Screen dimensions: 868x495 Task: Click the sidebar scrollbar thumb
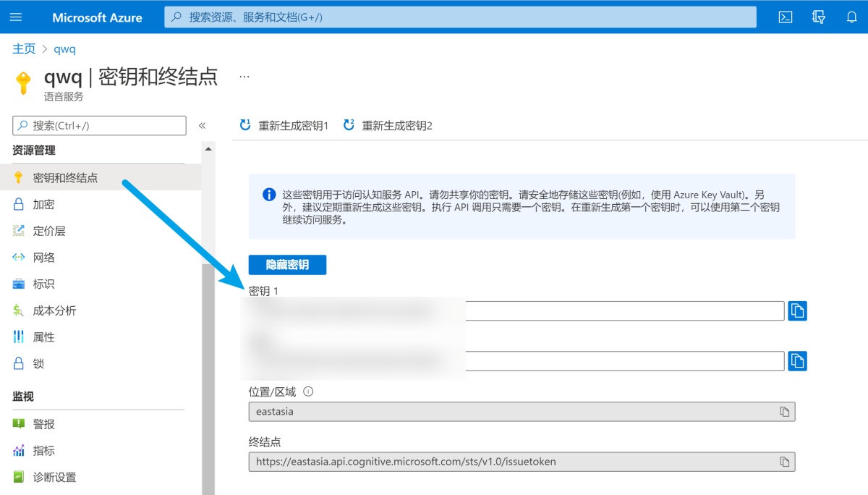(208, 379)
